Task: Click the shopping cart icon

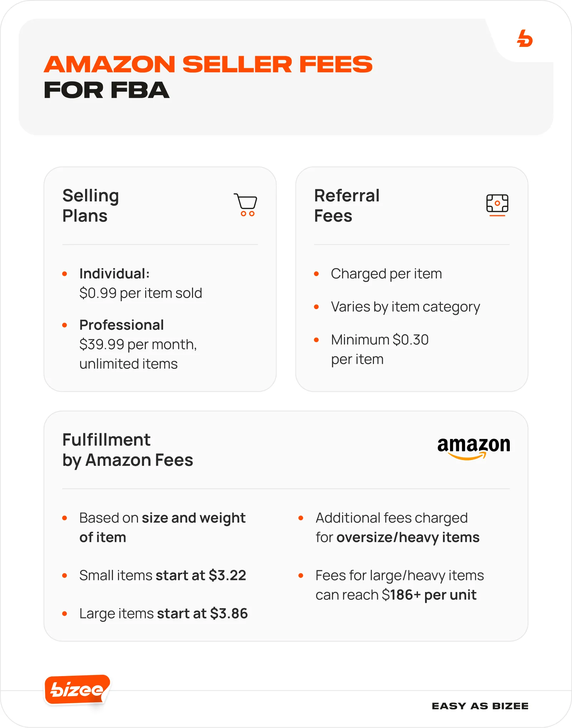Action: (x=246, y=205)
